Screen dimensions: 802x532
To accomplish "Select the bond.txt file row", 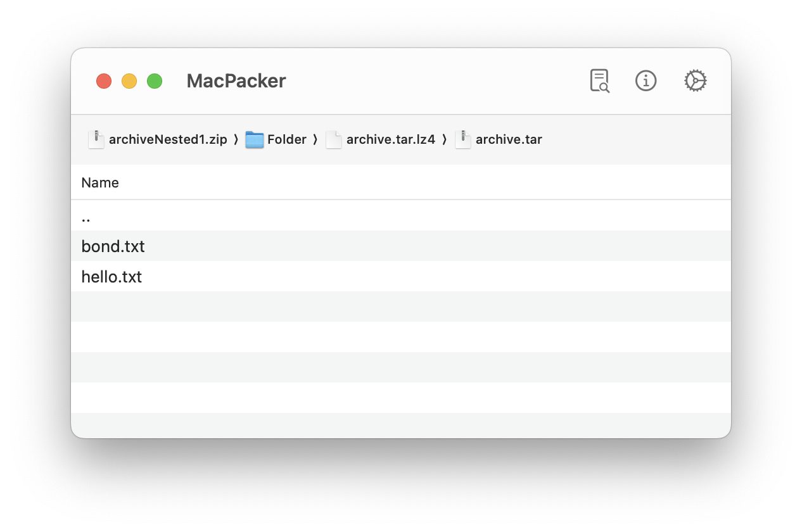I will 113,246.
